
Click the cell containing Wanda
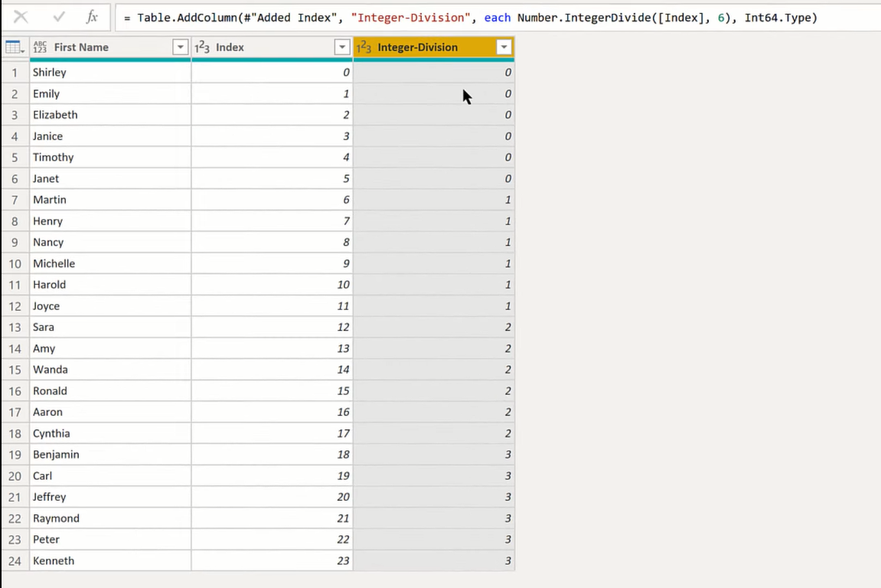click(111, 370)
